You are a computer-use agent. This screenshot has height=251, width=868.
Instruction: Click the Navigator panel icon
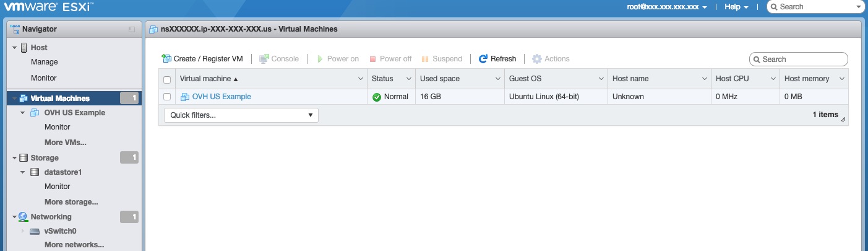pyautogui.click(x=15, y=29)
